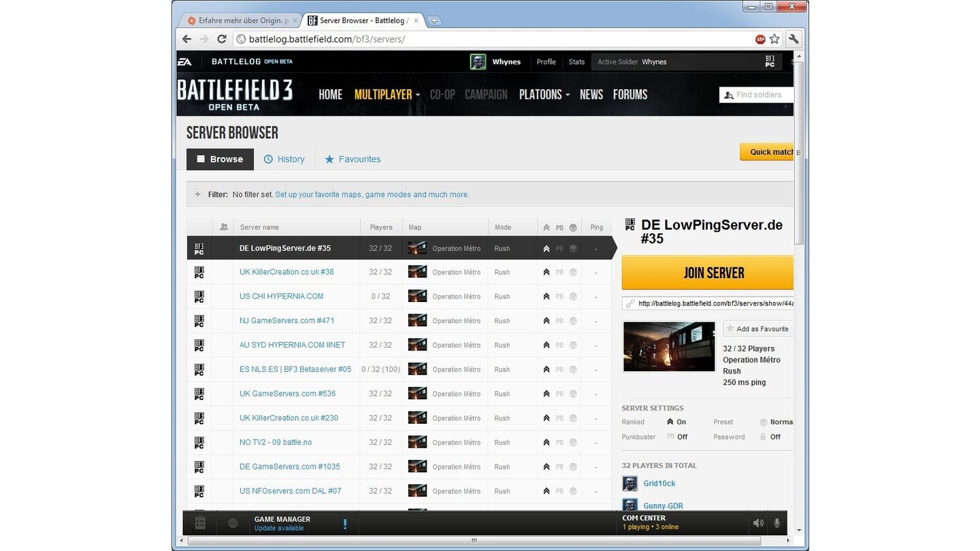Open the FORUMS menu item
The image size is (980, 551).
click(x=630, y=95)
